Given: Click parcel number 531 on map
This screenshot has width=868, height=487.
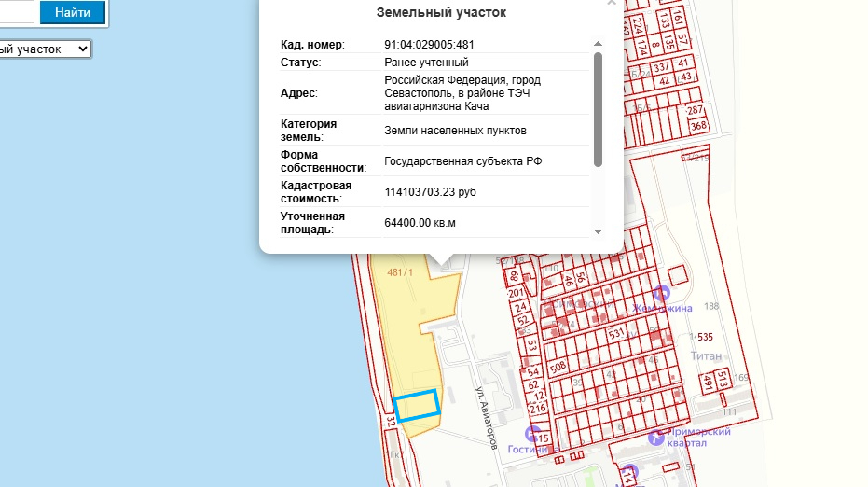Looking at the screenshot, I should [x=615, y=333].
